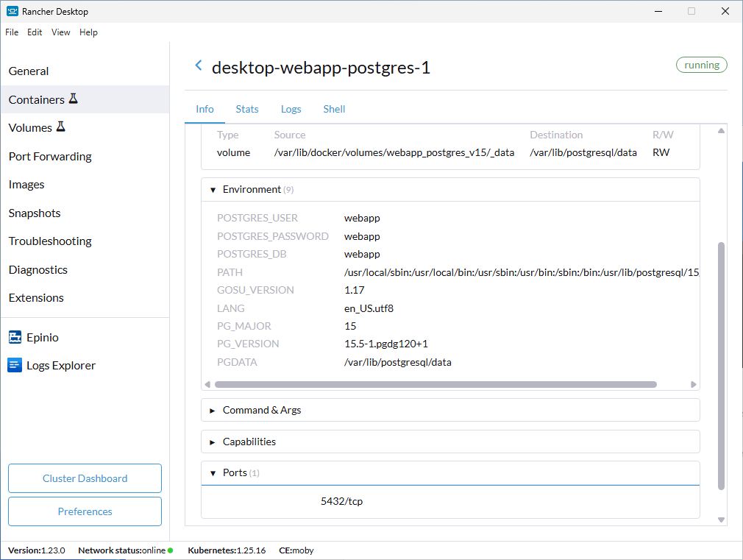Open the Images page
The image size is (743, 560).
click(85, 185)
